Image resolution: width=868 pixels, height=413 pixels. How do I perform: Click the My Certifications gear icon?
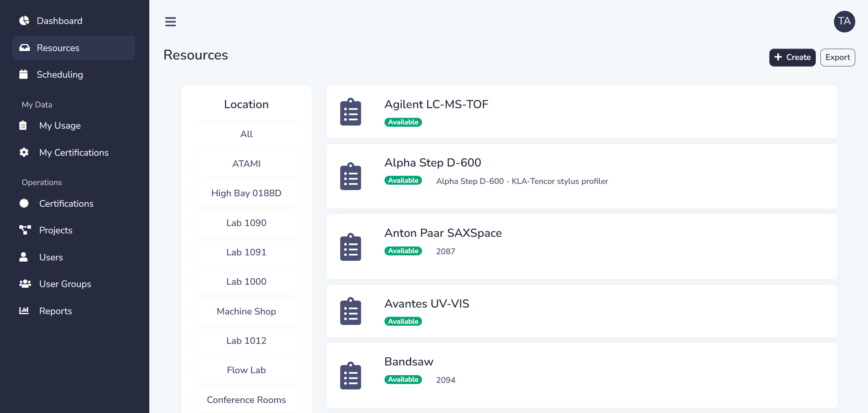point(24,152)
